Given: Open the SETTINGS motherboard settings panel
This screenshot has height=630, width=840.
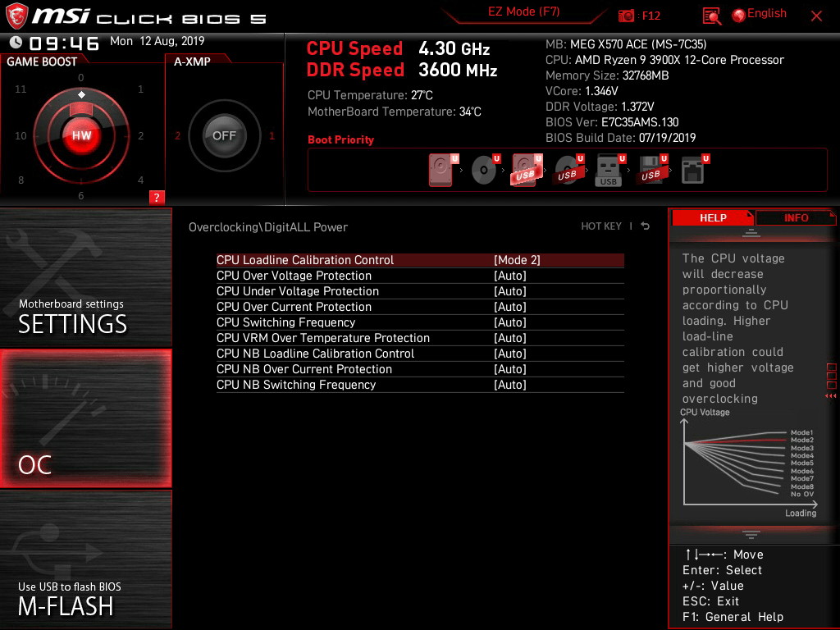Looking at the screenshot, I should [x=85, y=277].
